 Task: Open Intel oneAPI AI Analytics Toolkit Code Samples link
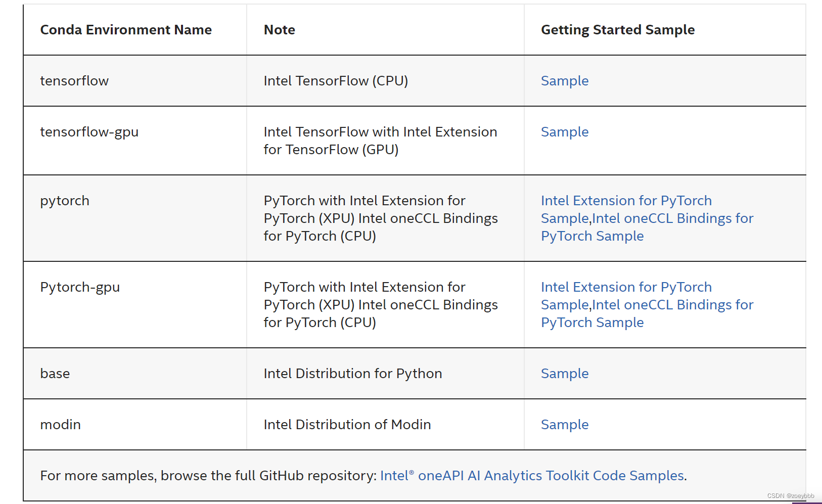click(532, 476)
